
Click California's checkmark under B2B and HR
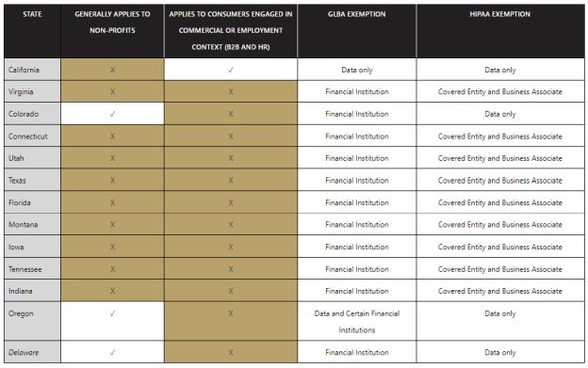231,70
